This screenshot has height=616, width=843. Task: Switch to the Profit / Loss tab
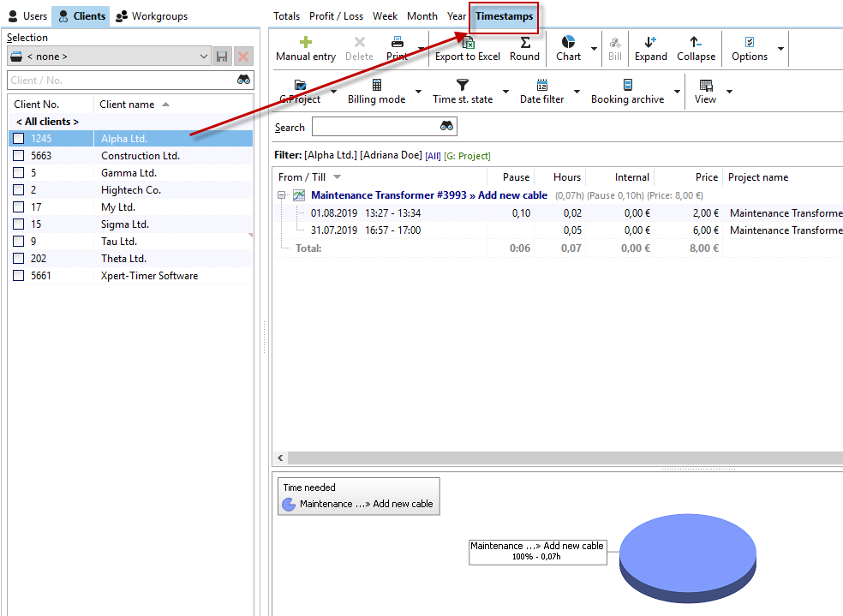(336, 16)
